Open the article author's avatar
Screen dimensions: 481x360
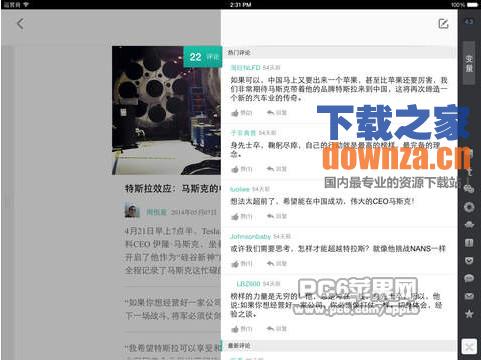pyautogui.click(x=132, y=210)
